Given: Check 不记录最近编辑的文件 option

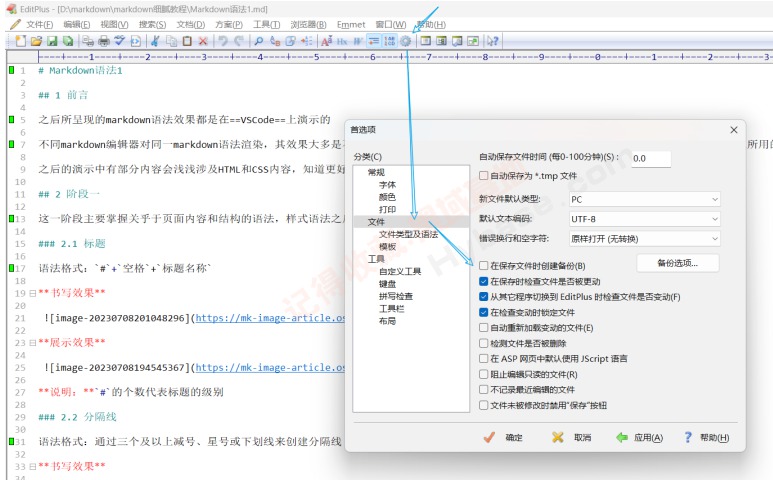Looking at the screenshot, I should [484, 389].
